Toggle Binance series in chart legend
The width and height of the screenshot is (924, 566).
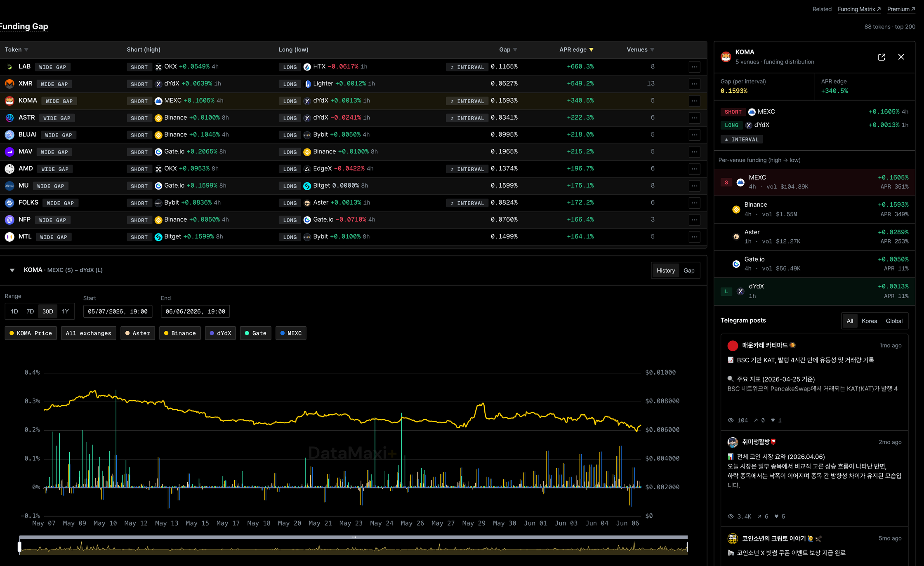tap(180, 333)
